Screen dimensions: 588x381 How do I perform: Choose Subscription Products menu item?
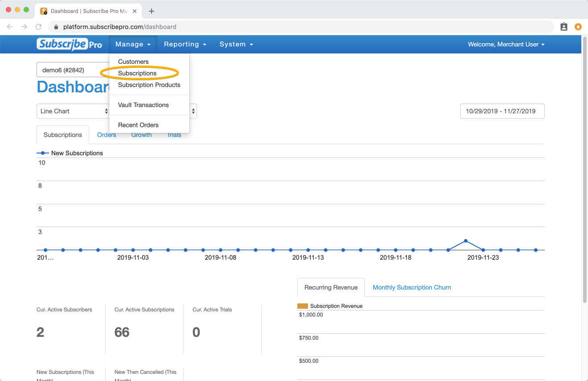click(x=149, y=85)
